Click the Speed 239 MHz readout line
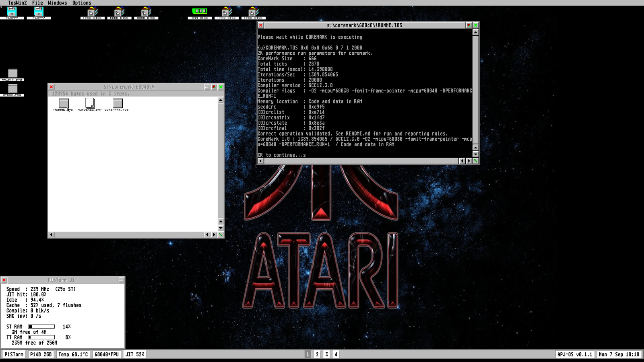The image size is (644, 362). (x=41, y=289)
